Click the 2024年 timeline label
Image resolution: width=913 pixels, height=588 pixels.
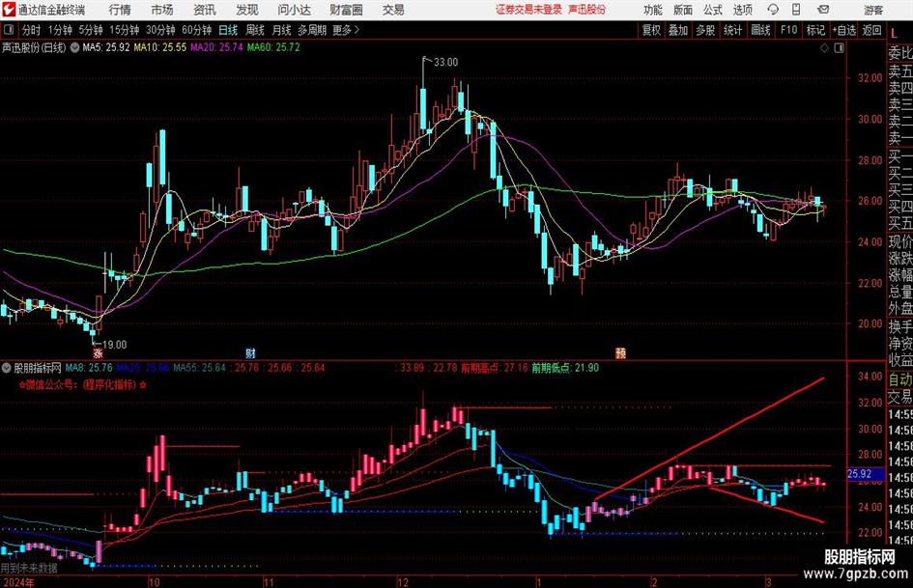pyautogui.click(x=18, y=582)
